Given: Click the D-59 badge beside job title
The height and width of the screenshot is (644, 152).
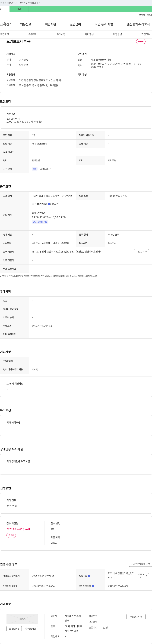Looking at the screenshot, I should [141, 41].
